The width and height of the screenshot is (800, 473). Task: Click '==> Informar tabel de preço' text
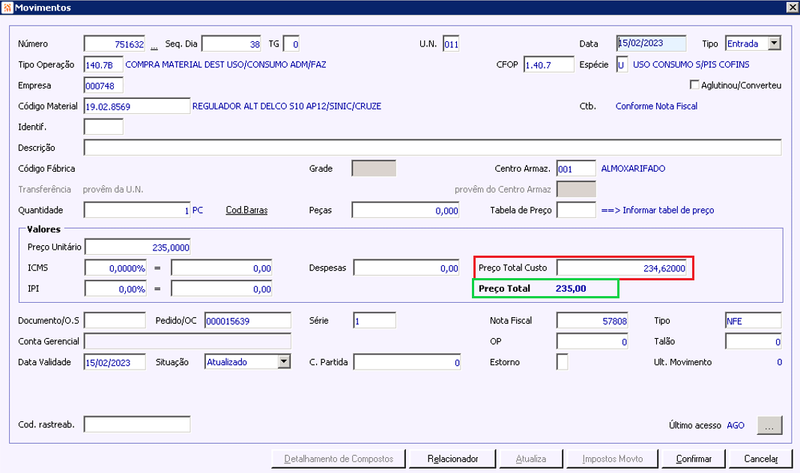coord(658,210)
